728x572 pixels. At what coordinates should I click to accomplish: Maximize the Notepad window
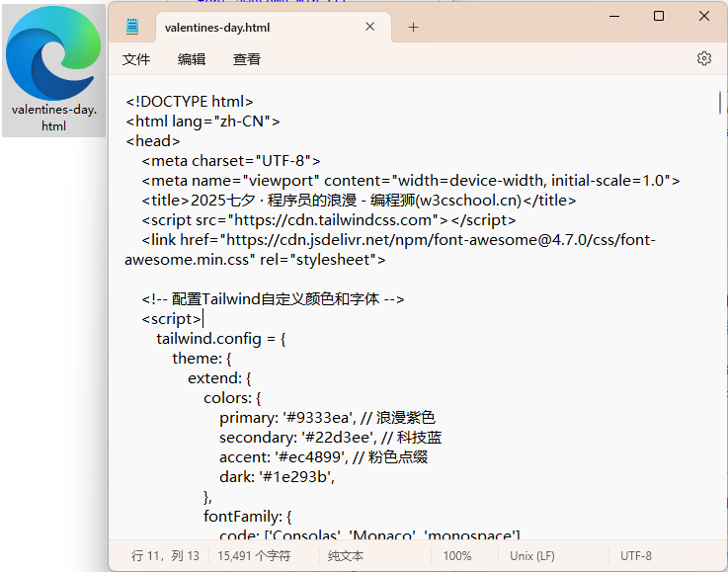click(658, 16)
